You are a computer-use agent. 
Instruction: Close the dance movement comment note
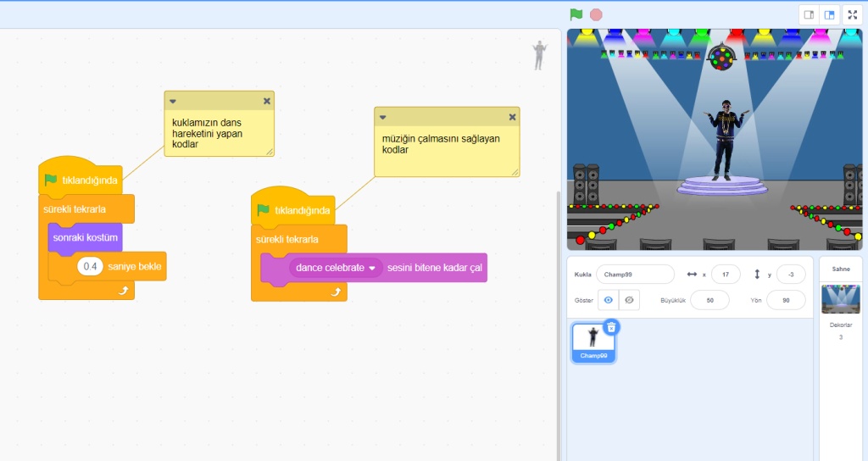point(267,101)
